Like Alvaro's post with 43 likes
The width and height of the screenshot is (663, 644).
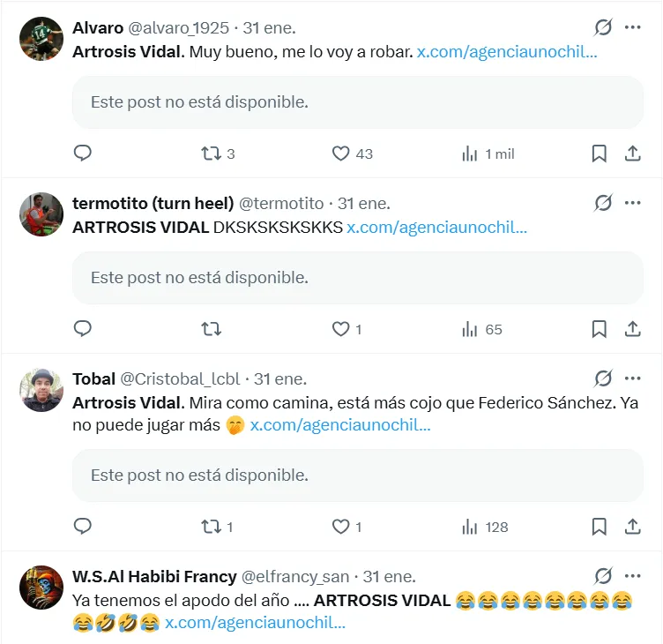click(341, 154)
